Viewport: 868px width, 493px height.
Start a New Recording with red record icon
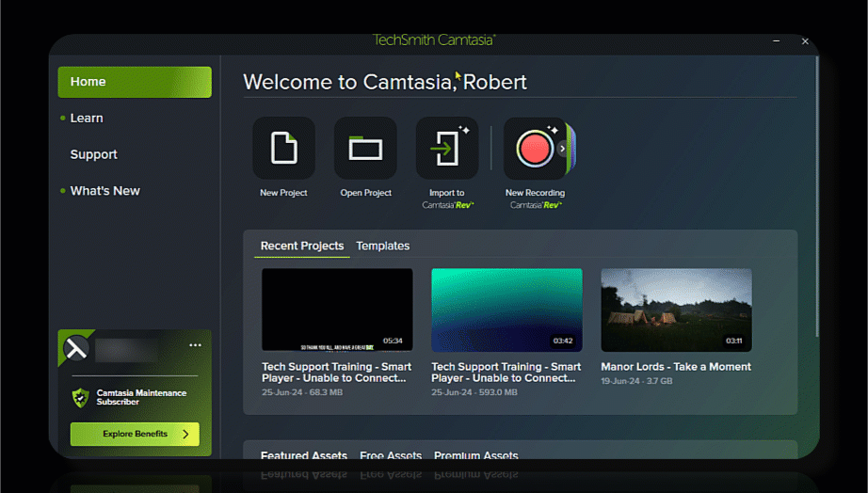[x=533, y=149]
